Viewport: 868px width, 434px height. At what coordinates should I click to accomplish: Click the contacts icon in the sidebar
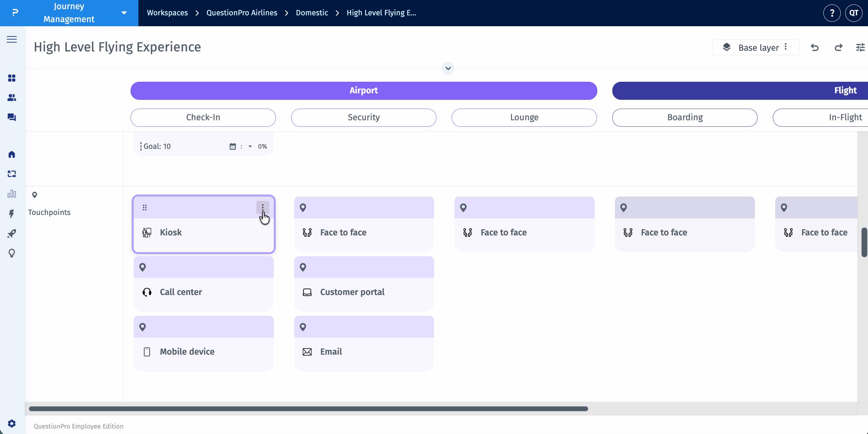coord(12,98)
